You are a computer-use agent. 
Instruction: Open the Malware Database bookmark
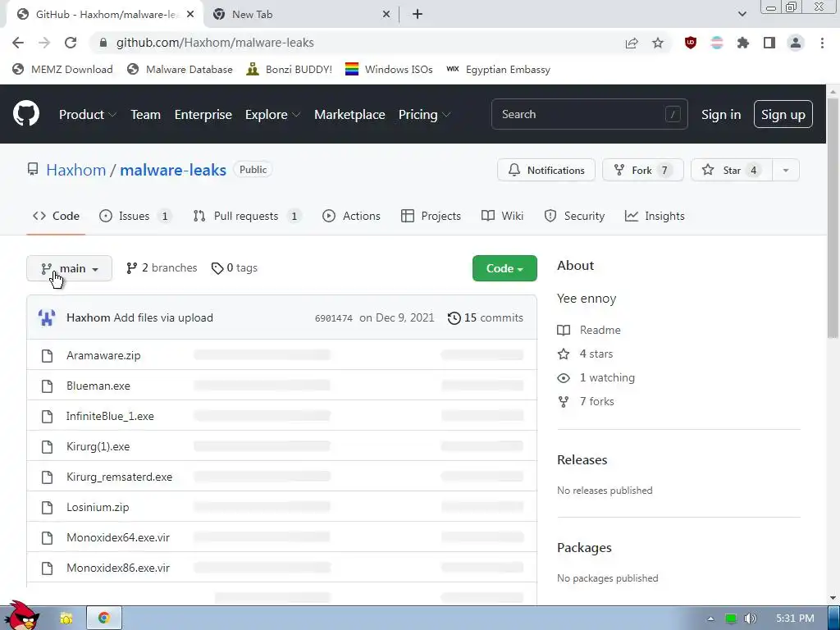180,70
